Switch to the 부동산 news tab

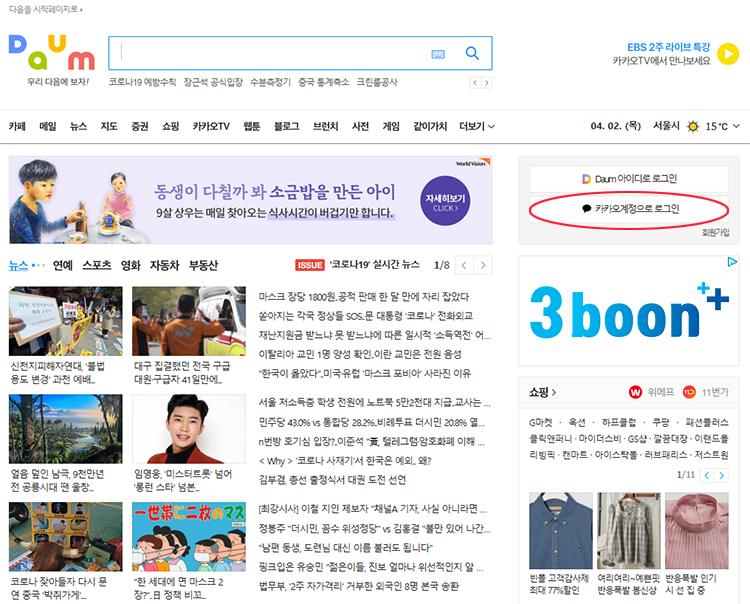pos(203,265)
